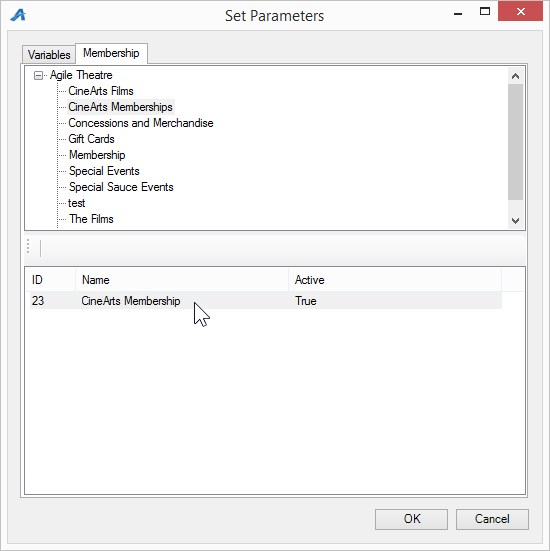This screenshot has width=550, height=551.
Task: Select Gift Cards tree item
Action: (91, 139)
